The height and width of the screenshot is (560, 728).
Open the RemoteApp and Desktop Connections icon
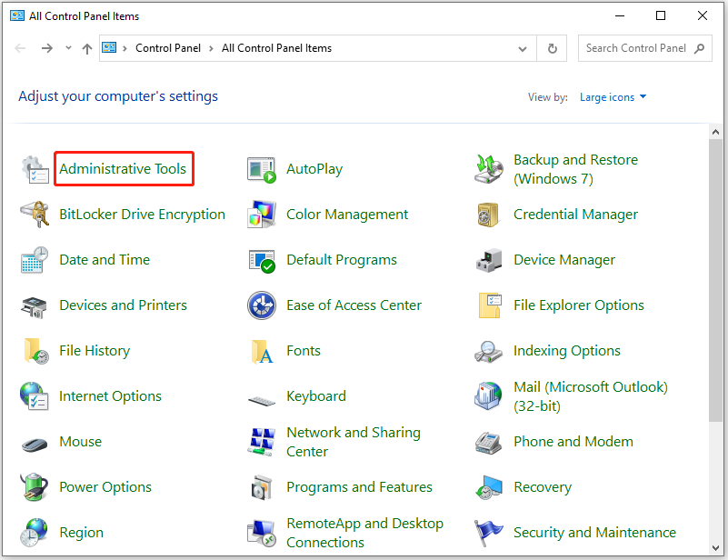pyautogui.click(x=262, y=533)
